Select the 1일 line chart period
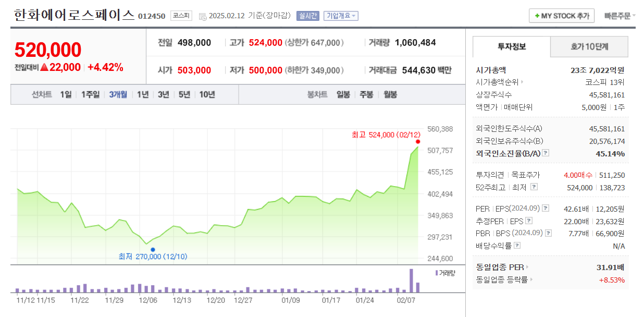This screenshot has width=644, height=317. pyautogui.click(x=66, y=94)
